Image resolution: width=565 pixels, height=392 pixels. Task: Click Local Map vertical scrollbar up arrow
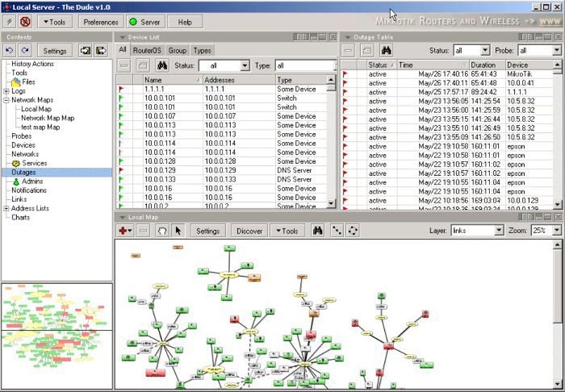point(557,245)
